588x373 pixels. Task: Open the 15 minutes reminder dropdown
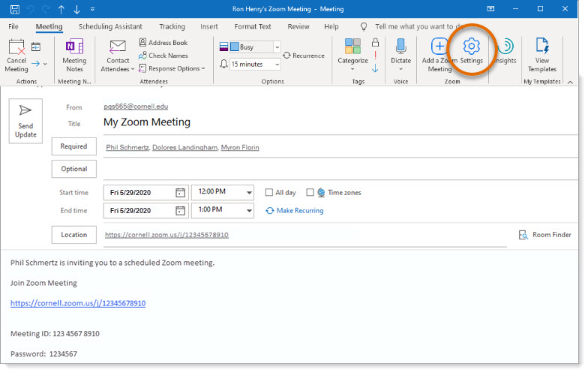coord(277,65)
